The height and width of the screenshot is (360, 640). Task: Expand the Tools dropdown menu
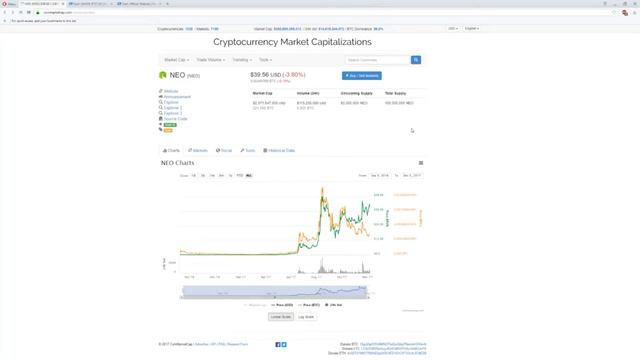click(x=265, y=60)
